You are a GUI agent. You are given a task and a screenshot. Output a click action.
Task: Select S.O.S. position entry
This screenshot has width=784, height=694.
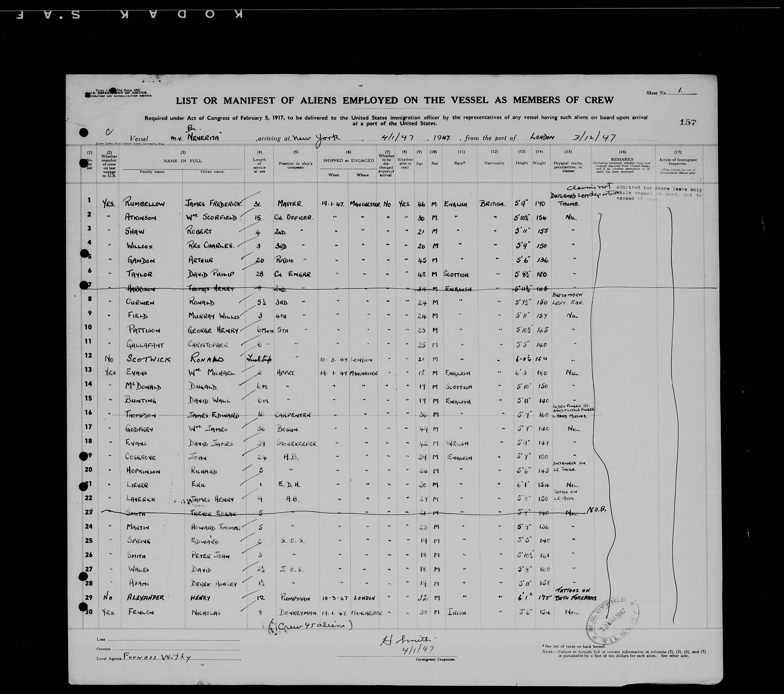[293, 540]
